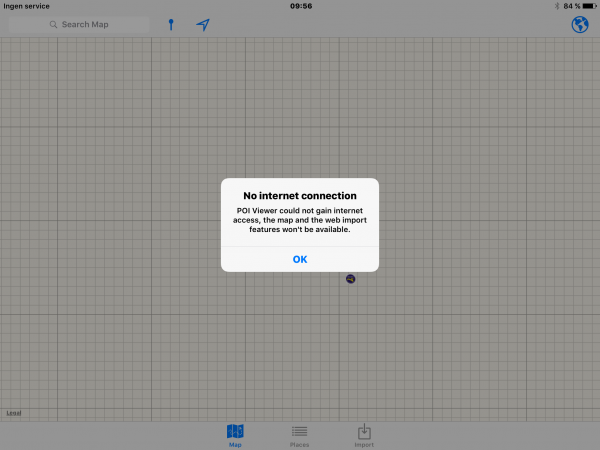Screen dimensions: 600x450
Task: Click the 84 % battery percentage
Action: (571, 6)
